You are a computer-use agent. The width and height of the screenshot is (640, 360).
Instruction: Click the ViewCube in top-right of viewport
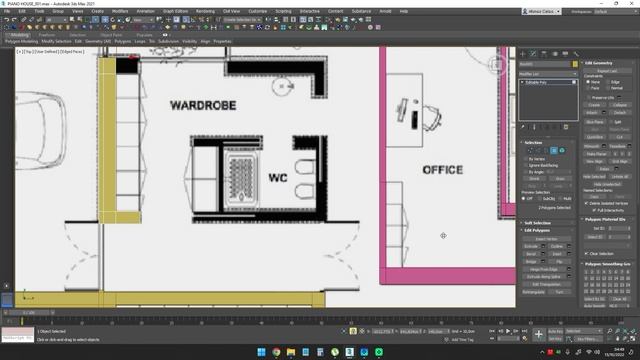point(497,64)
